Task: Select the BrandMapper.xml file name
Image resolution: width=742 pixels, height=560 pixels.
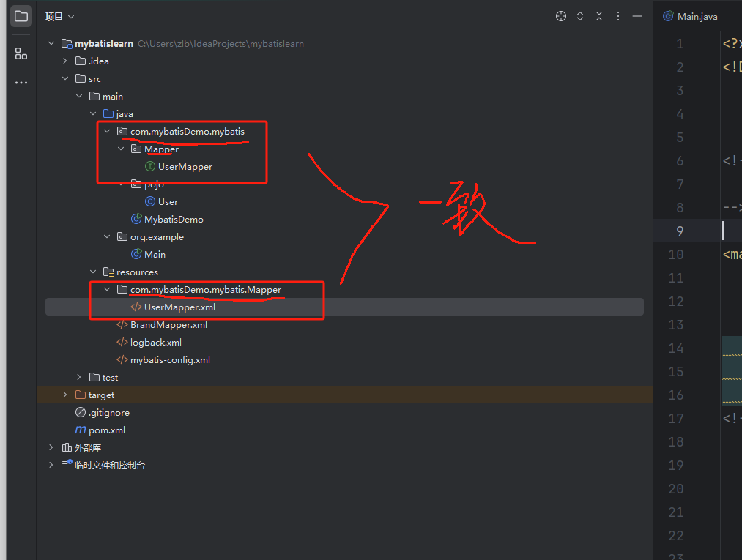Action: coord(168,324)
